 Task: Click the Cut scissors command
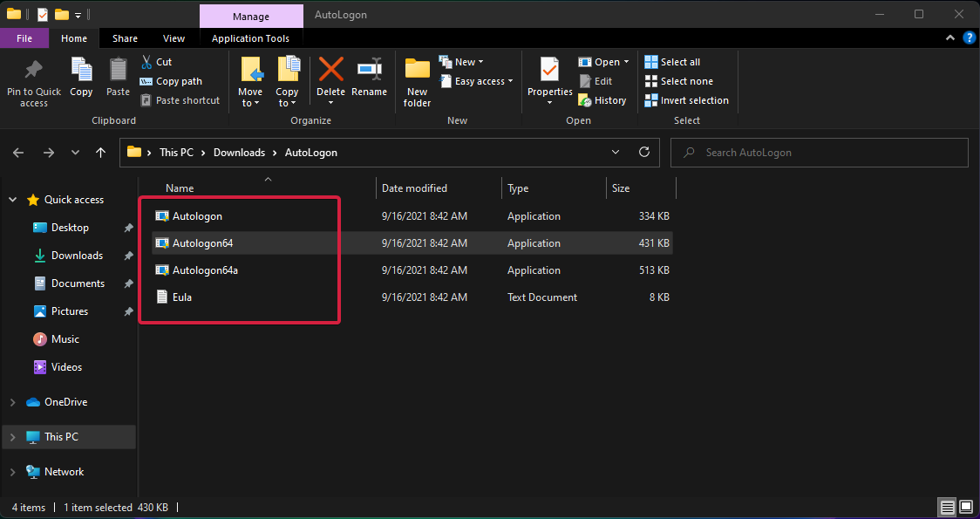pos(156,62)
